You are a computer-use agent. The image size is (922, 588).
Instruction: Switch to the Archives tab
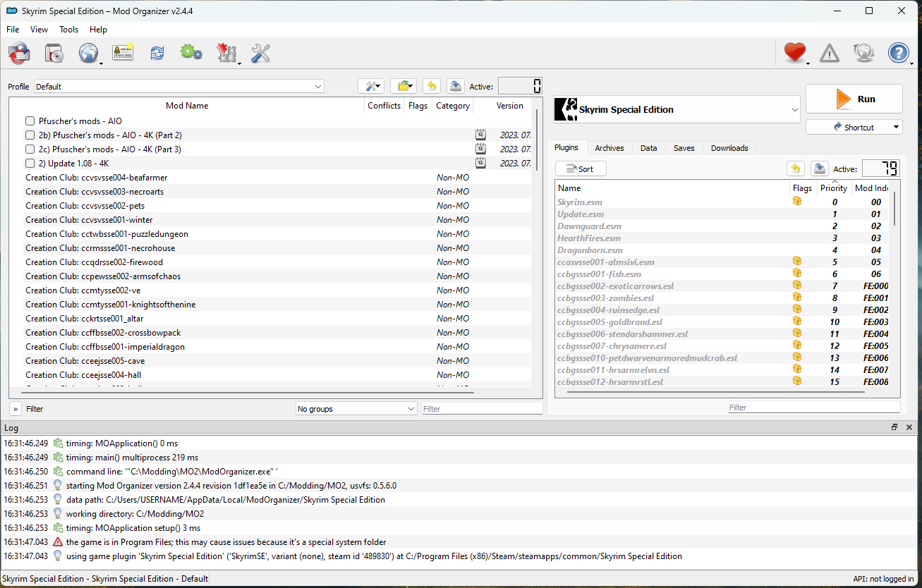pos(609,148)
